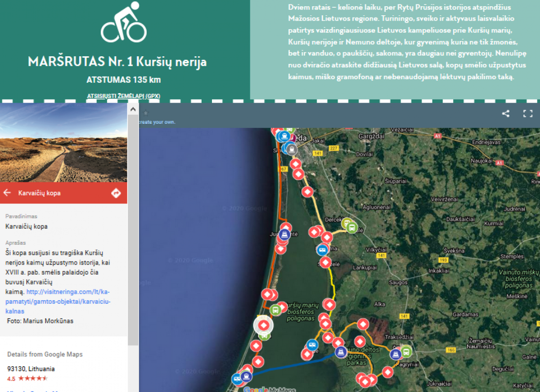Click the 'Karvaičių kopa' title in the red header
The width and height of the screenshot is (540, 392).
pos(40,193)
